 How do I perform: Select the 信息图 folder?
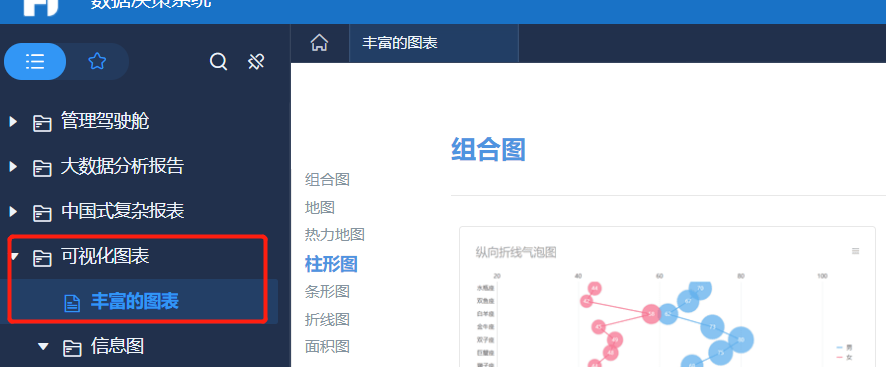[118, 346]
